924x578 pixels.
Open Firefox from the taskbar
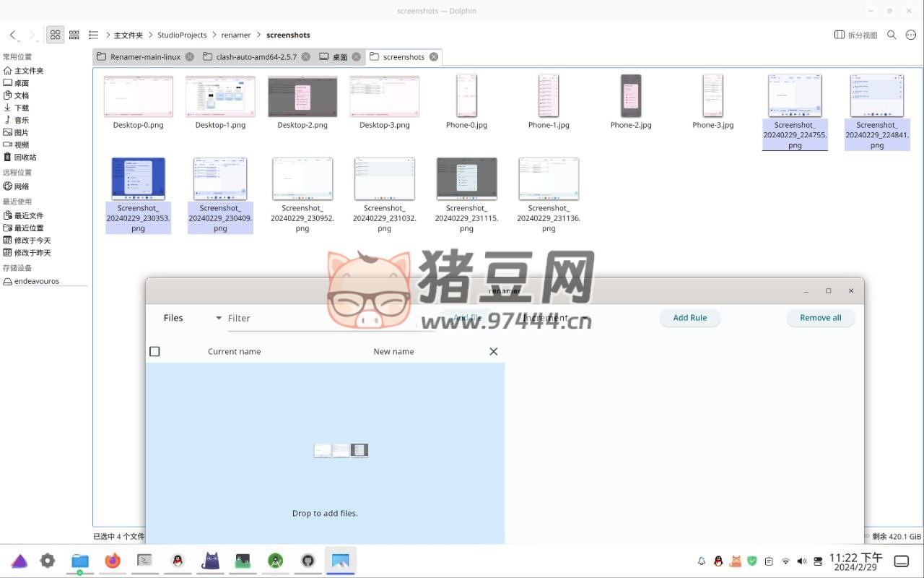[x=113, y=561]
